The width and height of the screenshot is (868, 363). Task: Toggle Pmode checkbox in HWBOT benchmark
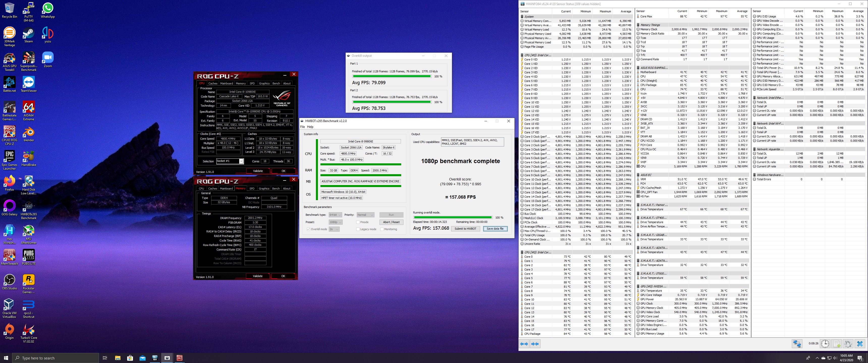coord(358,222)
